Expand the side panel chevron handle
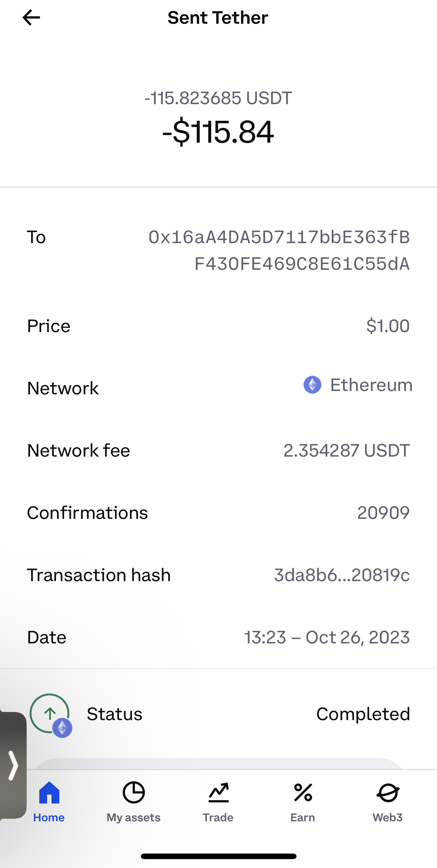 click(x=13, y=765)
